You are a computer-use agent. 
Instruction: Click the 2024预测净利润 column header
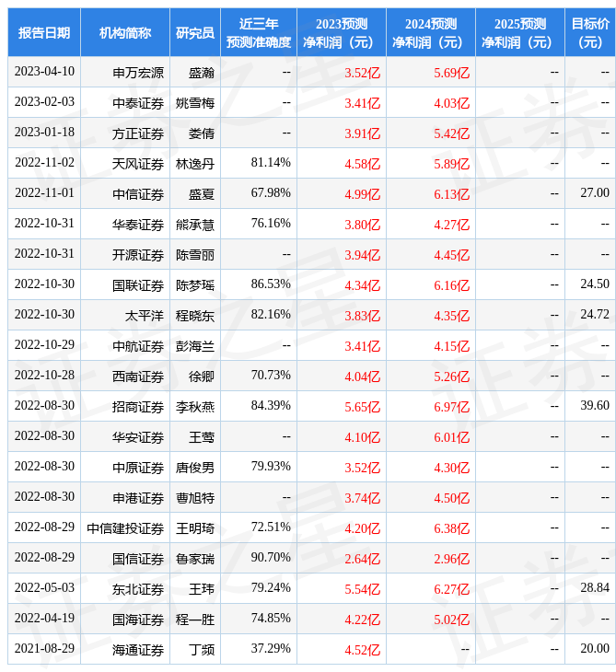tap(431, 32)
